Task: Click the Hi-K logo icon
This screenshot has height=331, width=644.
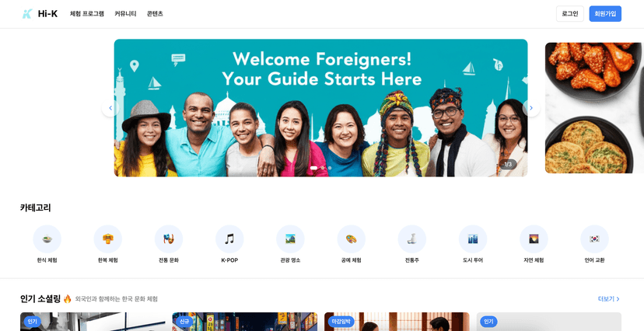Action: 27,13
